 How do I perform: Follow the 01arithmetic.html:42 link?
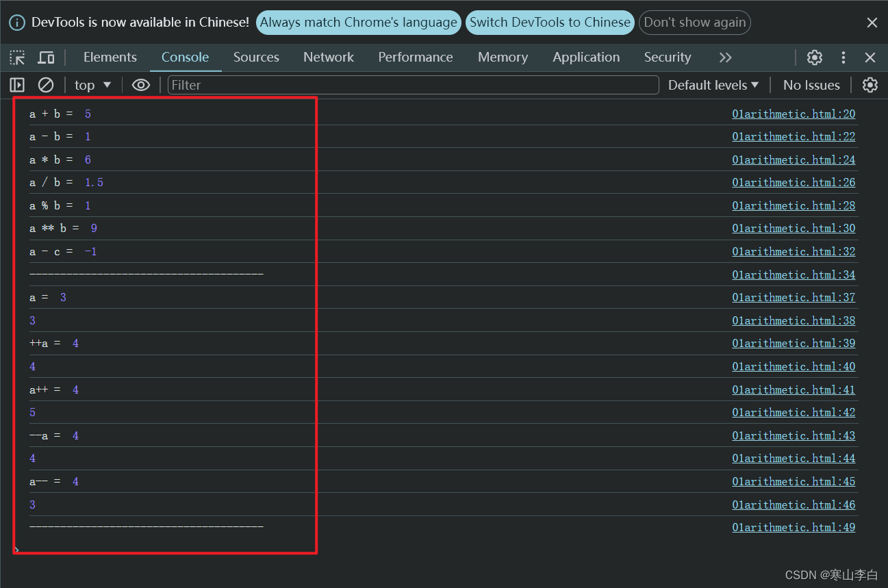click(x=794, y=413)
